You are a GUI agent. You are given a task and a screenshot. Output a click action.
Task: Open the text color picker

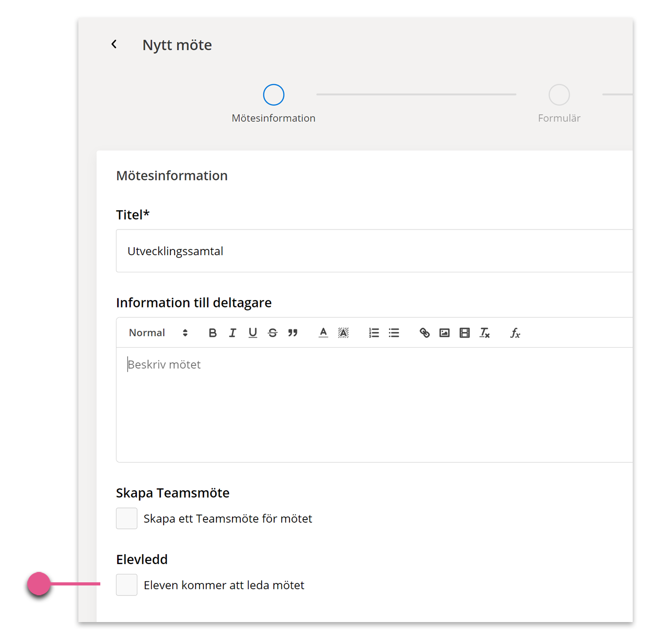(x=323, y=333)
